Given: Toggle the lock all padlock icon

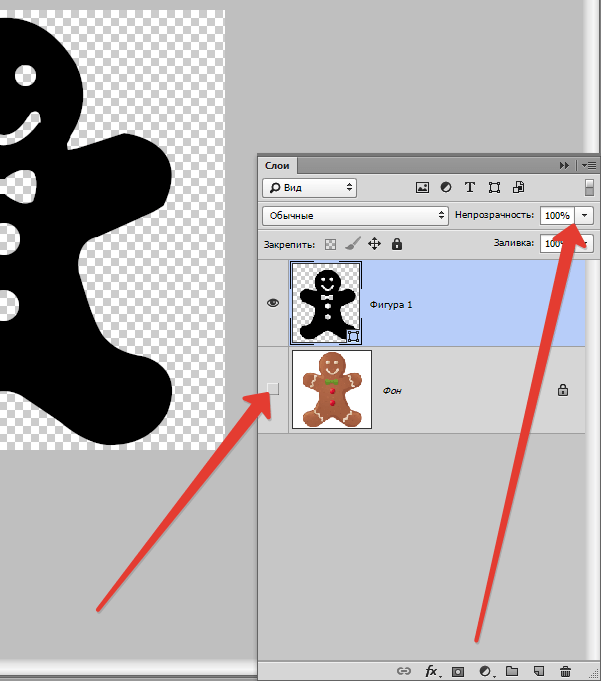Looking at the screenshot, I should pos(396,244).
